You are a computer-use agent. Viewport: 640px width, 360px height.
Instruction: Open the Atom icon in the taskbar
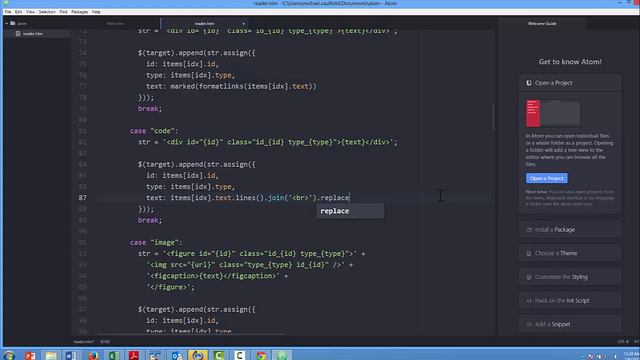(x=282, y=355)
